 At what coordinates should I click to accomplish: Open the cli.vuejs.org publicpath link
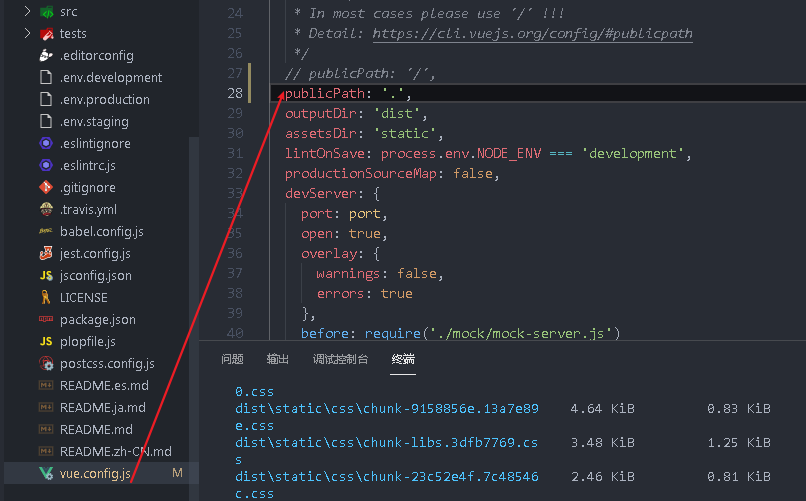(x=533, y=34)
